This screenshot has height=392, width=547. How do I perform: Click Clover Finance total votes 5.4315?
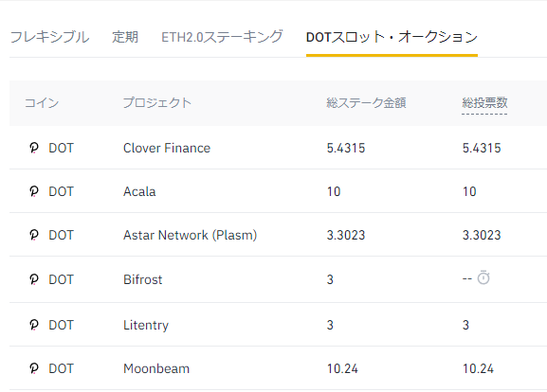(482, 148)
